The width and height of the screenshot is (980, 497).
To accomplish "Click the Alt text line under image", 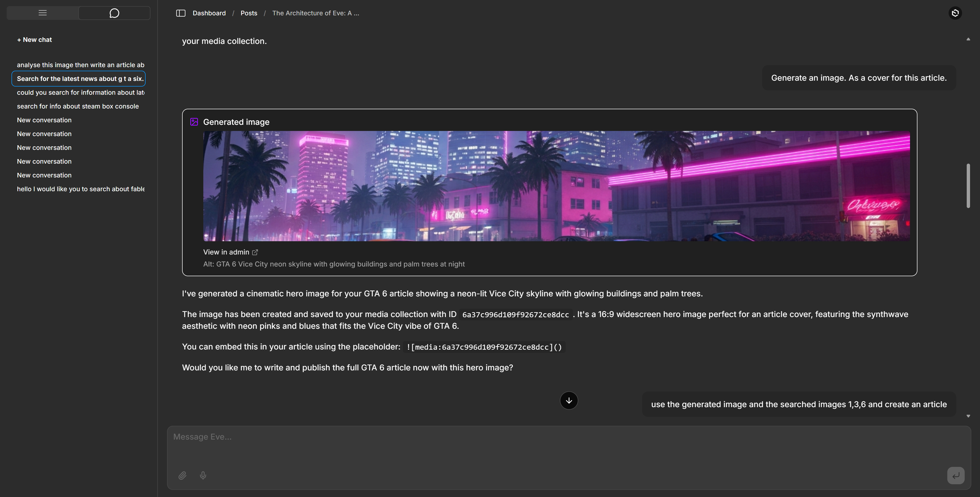I will tap(334, 264).
